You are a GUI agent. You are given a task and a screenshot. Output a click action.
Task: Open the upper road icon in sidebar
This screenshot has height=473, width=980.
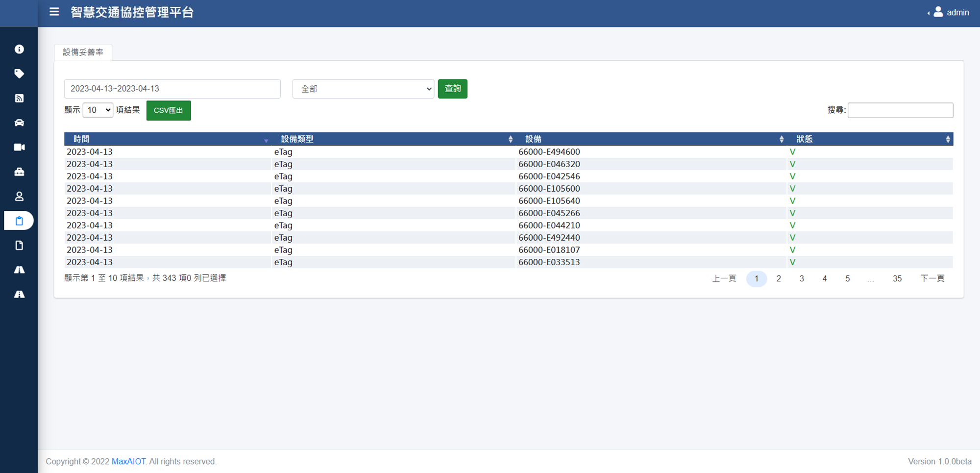tap(19, 270)
